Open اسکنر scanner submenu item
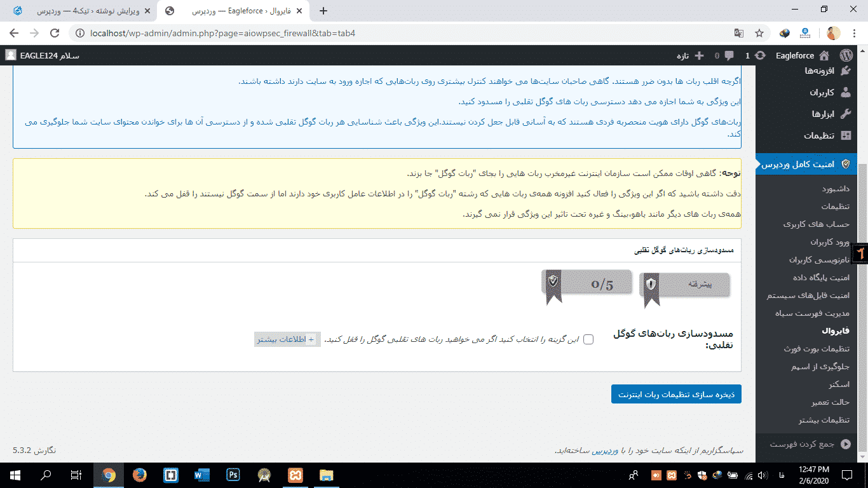The image size is (868, 488). pos(839,384)
